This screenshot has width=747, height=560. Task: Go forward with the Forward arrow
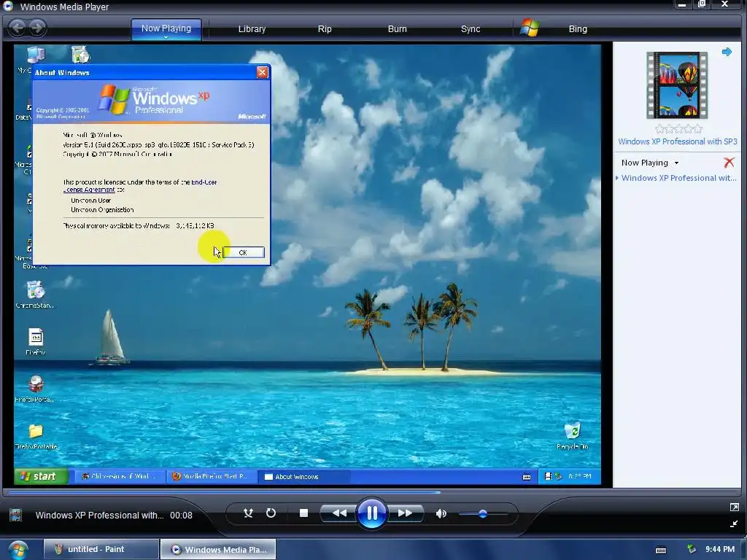click(37, 28)
